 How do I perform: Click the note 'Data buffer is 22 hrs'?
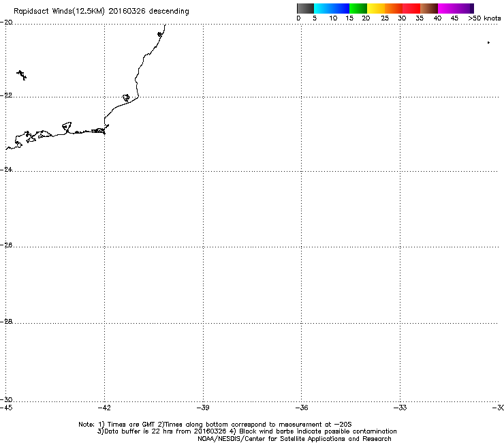139,431
